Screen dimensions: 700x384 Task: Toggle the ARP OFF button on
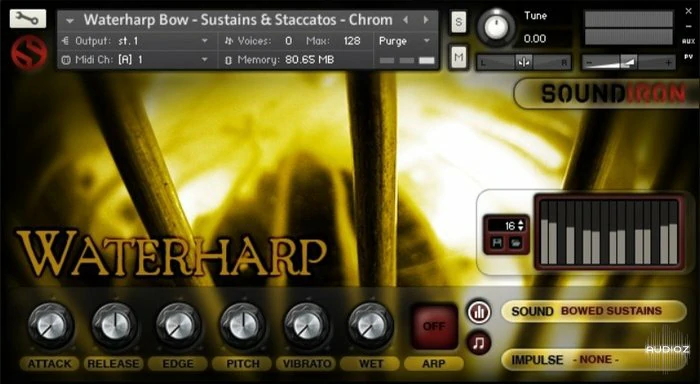coord(434,326)
